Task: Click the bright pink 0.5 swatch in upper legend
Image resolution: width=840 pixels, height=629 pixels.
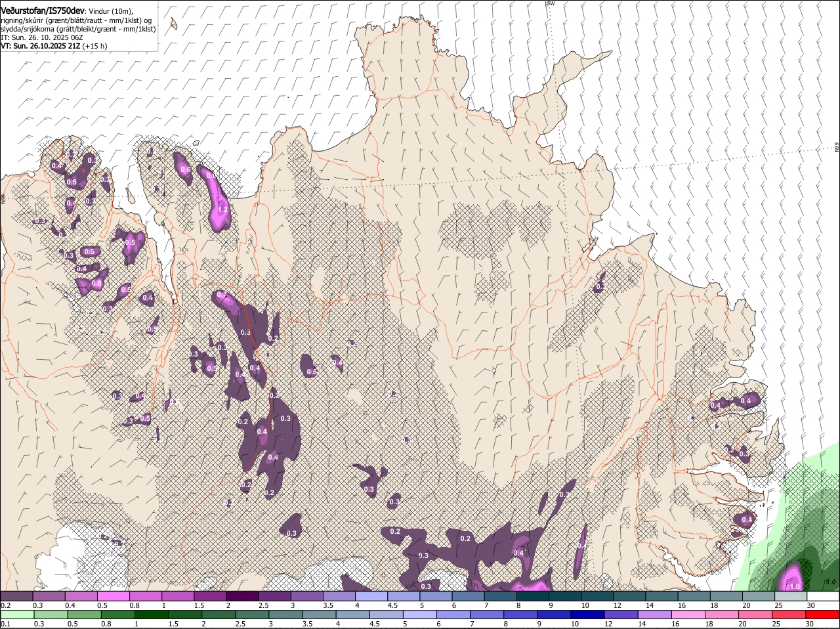Action: 113,596
